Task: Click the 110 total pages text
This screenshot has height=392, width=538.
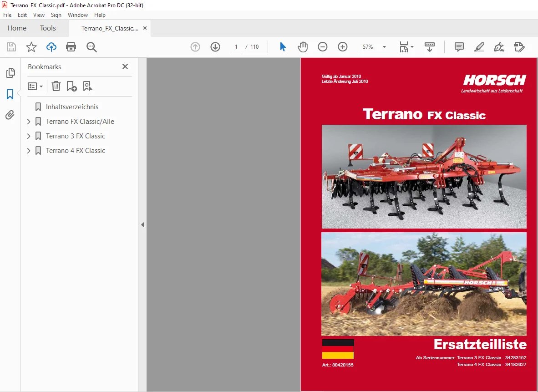Action: [x=254, y=47]
